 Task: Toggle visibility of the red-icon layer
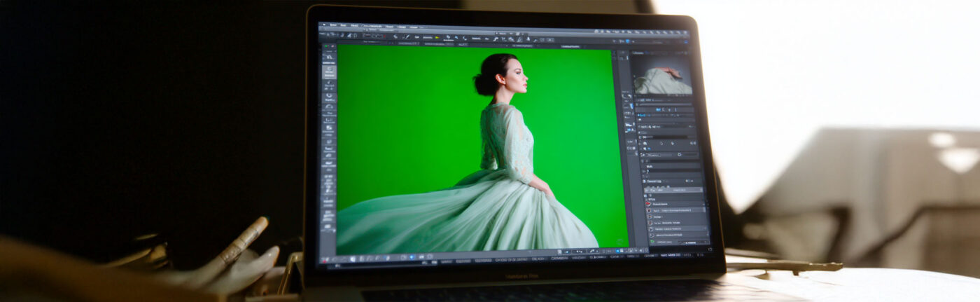click(650, 204)
